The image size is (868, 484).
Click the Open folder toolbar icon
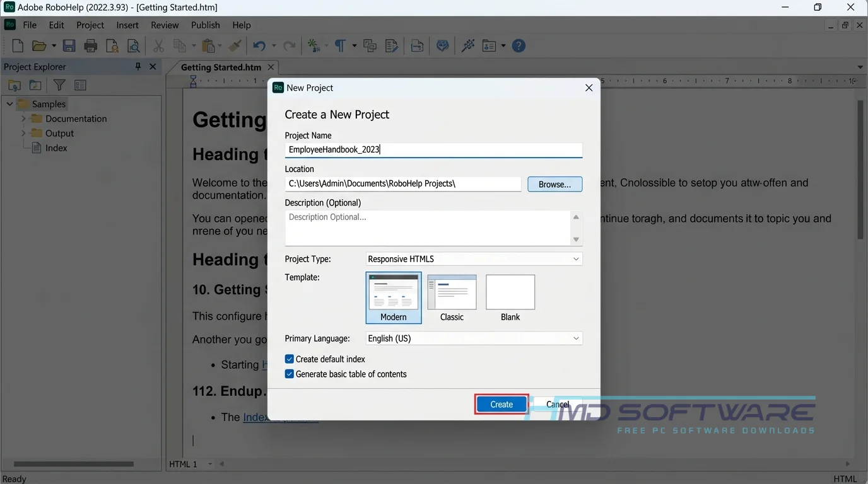[39, 46]
